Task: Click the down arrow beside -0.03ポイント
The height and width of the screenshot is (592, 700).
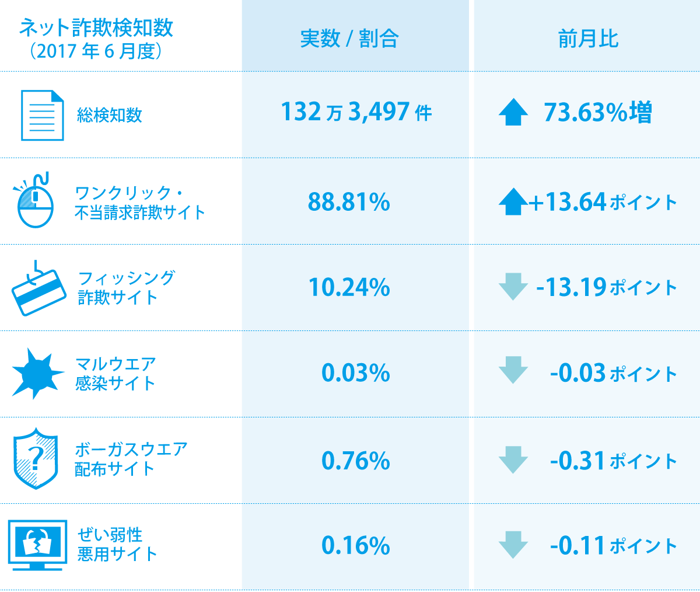Action: coord(513,372)
